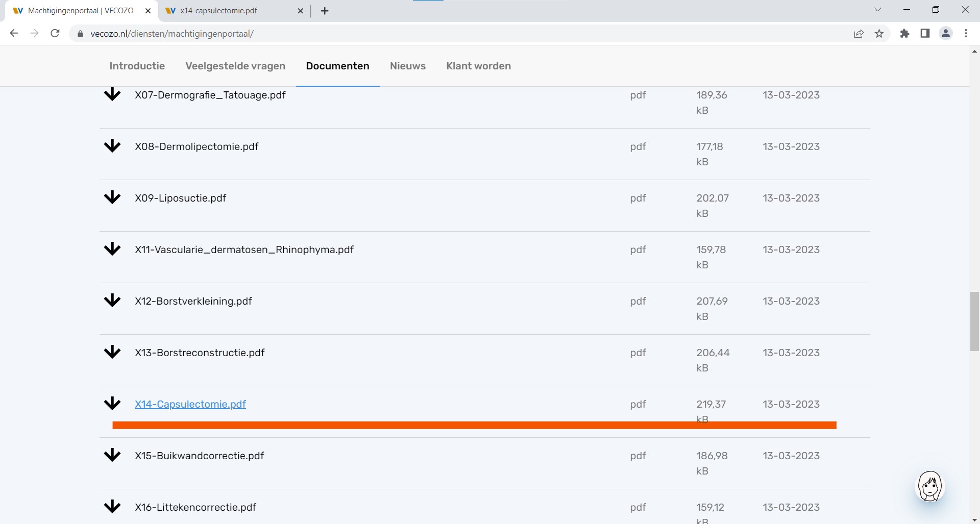Click the vertical scrollbar thumb

click(x=974, y=321)
